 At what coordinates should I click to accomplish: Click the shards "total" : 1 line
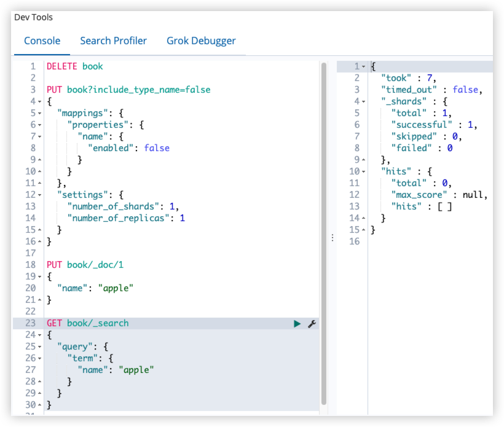click(x=422, y=113)
